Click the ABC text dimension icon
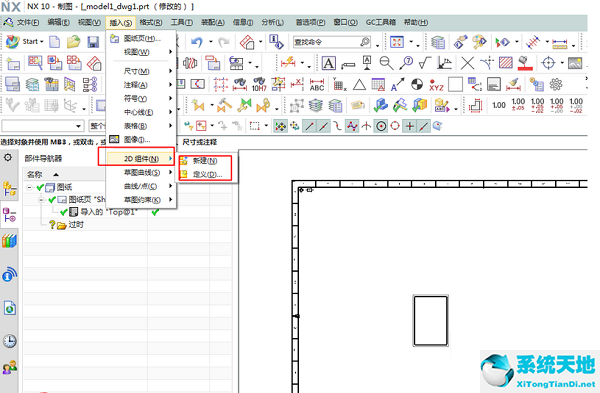The image size is (600, 393). coord(317,85)
